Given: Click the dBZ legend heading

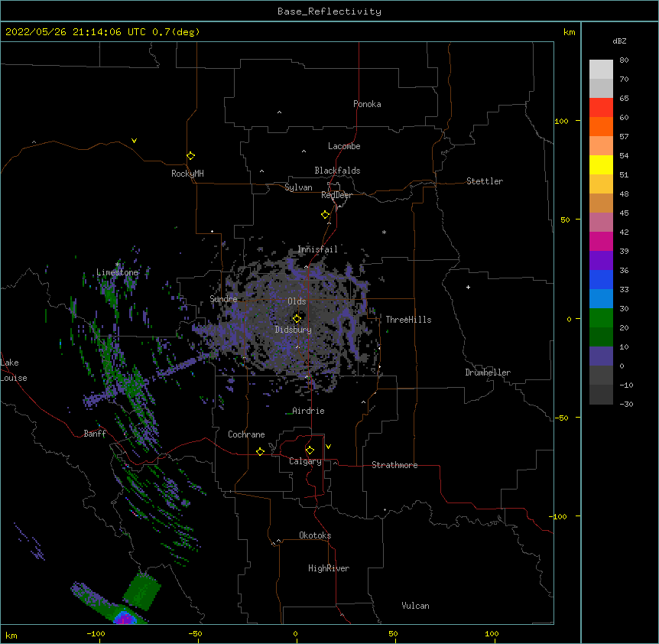Looking at the screenshot, I should click(619, 41).
